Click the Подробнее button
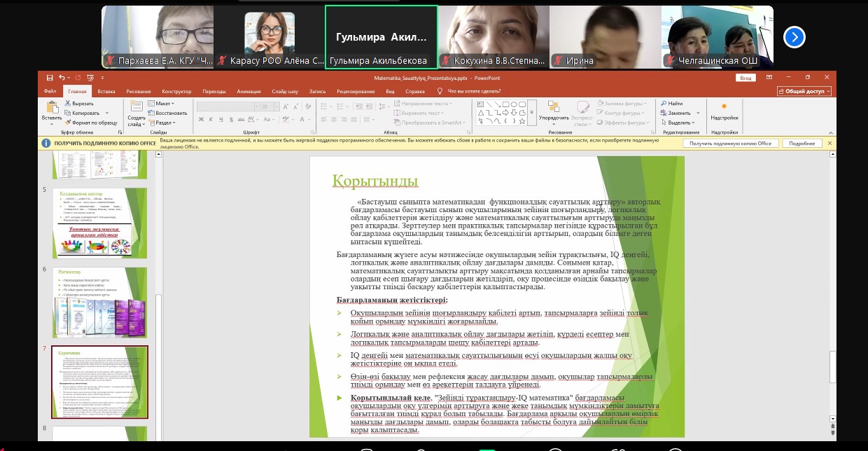The image size is (868, 451). [801, 143]
